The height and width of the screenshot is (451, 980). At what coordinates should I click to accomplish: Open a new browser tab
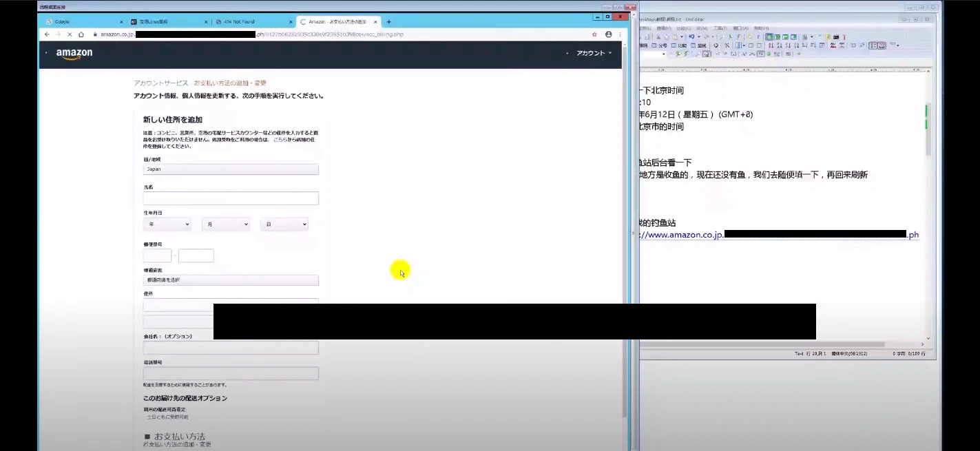tap(388, 21)
